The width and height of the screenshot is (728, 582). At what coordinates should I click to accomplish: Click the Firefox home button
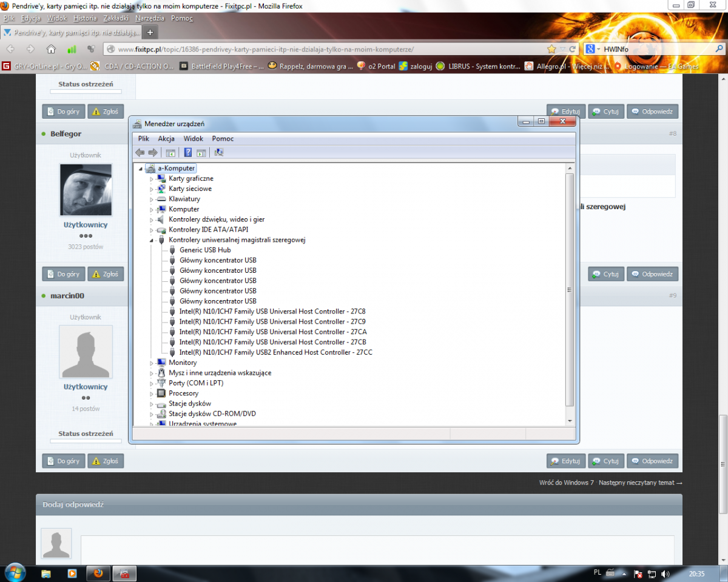51,49
